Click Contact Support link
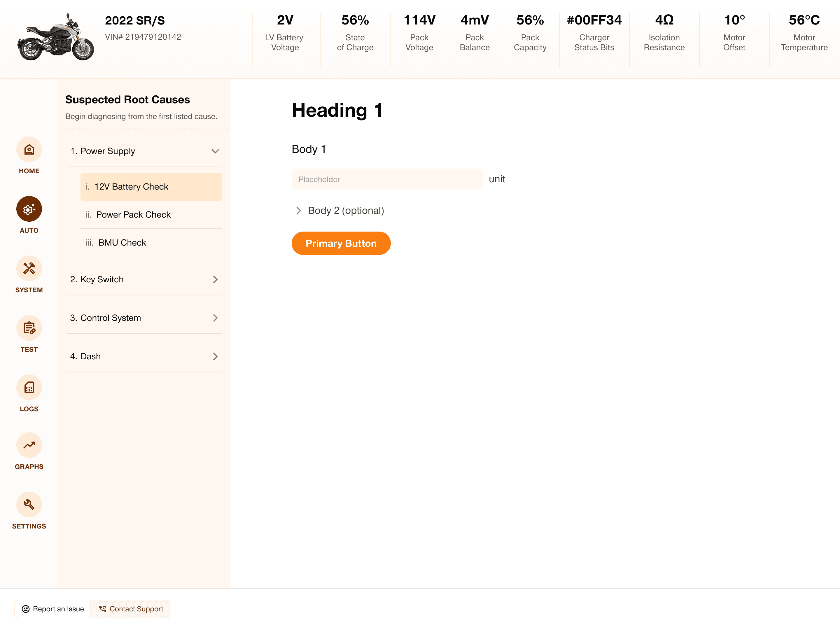The image size is (840, 630). pos(131,609)
